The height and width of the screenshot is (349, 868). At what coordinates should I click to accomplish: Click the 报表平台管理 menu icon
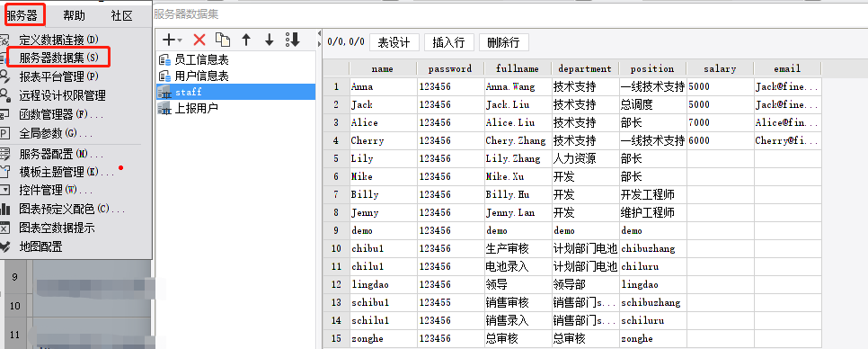[5, 76]
